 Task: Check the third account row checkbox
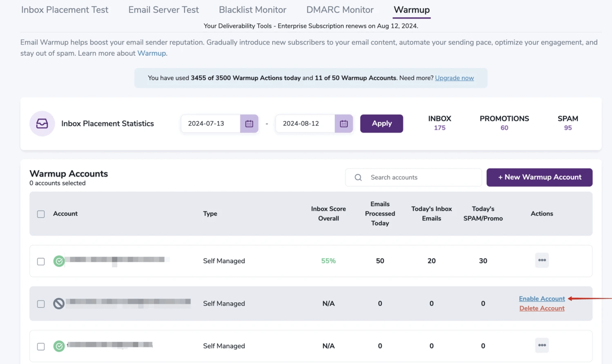pyautogui.click(x=41, y=346)
